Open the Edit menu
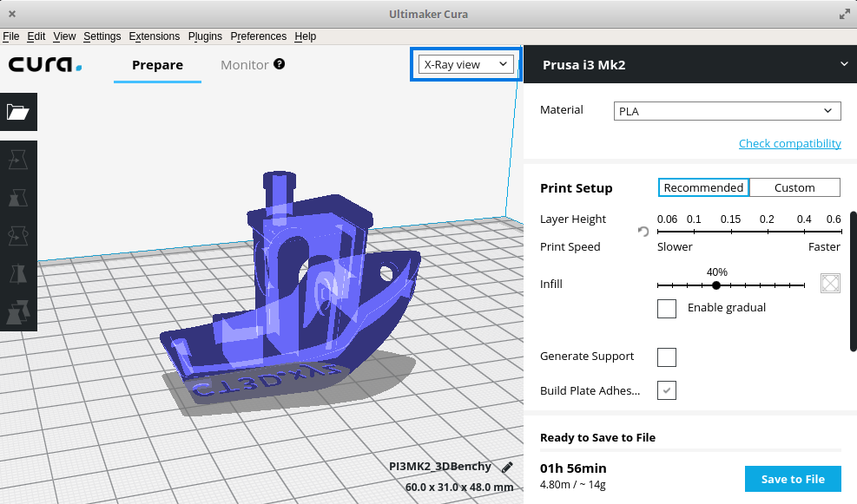857x504 pixels. [36, 36]
